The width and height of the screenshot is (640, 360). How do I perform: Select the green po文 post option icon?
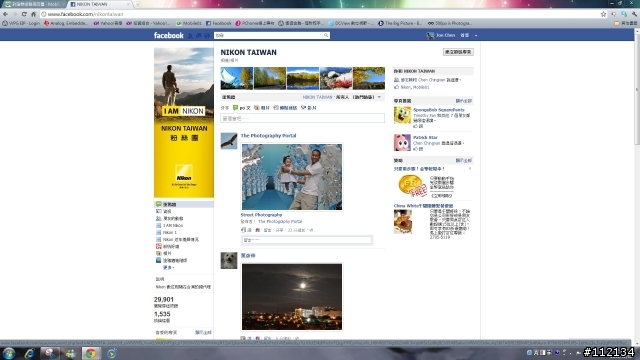(236, 108)
